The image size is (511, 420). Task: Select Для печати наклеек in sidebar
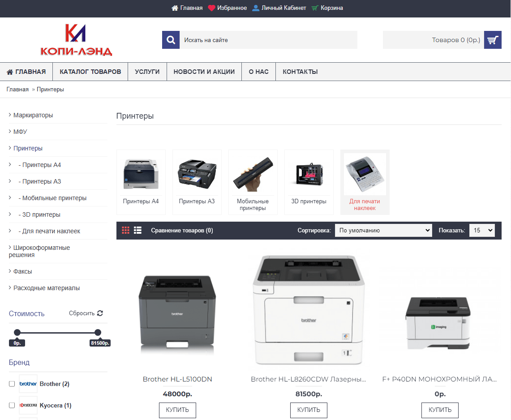(x=49, y=231)
